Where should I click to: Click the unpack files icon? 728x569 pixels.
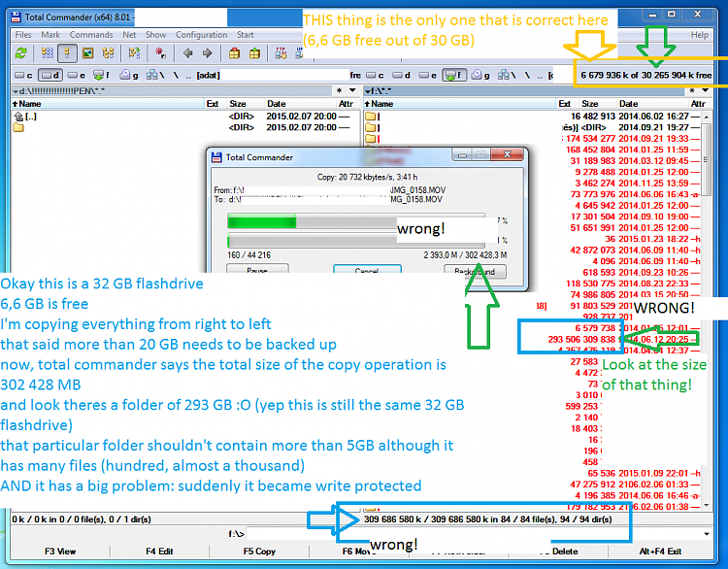pos(254,53)
